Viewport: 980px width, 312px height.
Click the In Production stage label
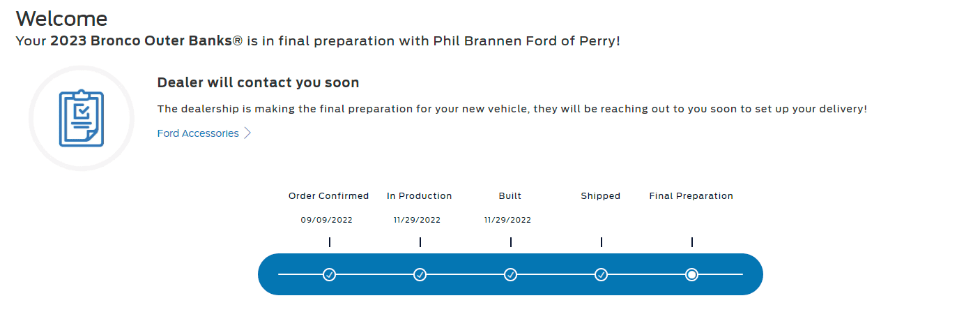(420, 196)
